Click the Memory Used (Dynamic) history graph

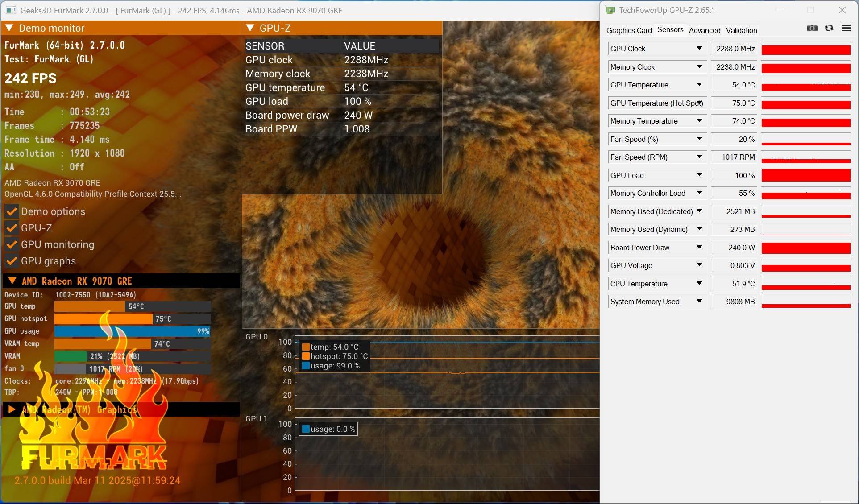click(x=806, y=229)
